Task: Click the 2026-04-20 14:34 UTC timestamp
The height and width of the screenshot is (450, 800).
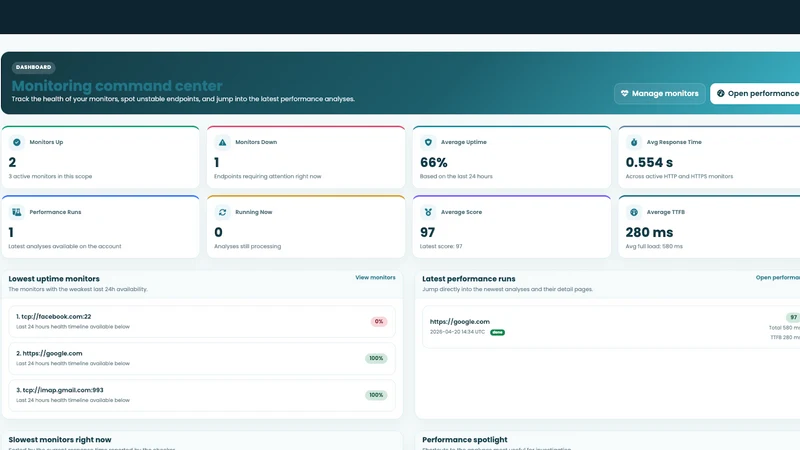Action: click(x=457, y=332)
